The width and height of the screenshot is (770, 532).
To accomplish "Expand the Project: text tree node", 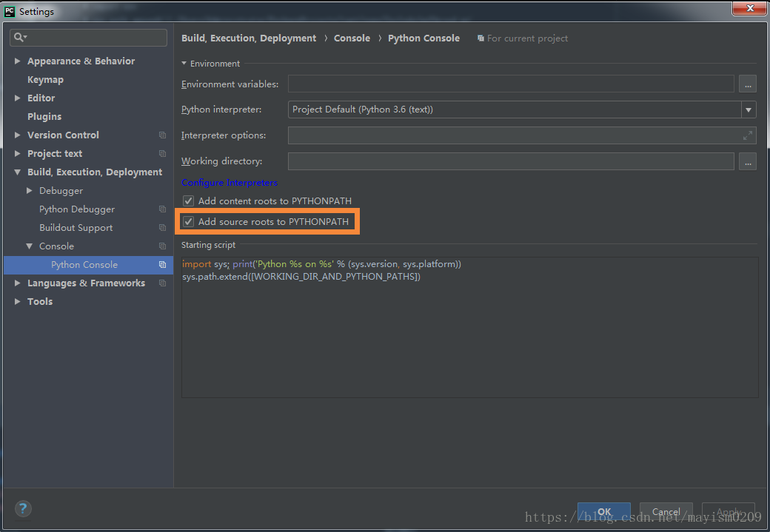I will (x=17, y=154).
